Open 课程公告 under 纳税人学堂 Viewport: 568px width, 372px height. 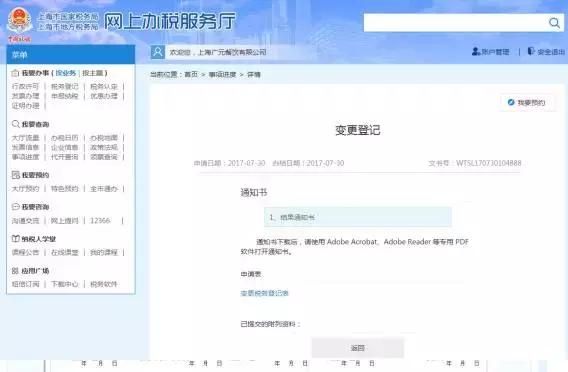(x=25, y=252)
